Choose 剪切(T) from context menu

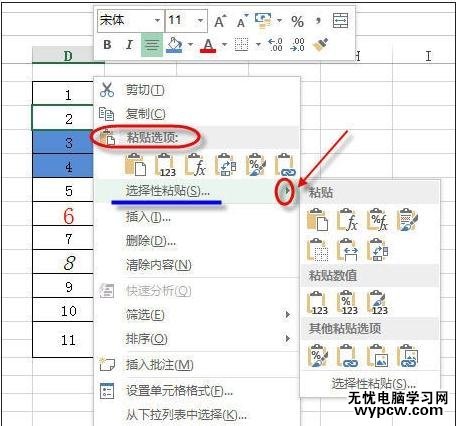pos(197,90)
